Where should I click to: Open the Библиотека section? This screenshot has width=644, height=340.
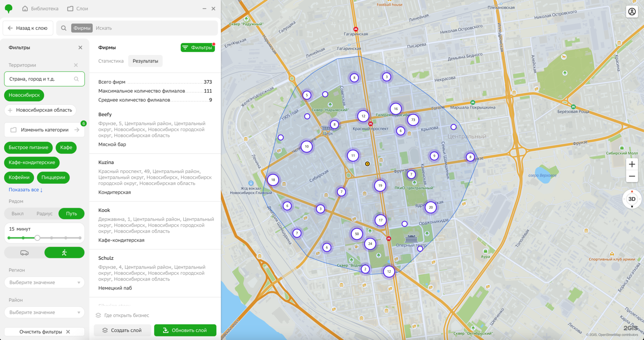coord(40,8)
